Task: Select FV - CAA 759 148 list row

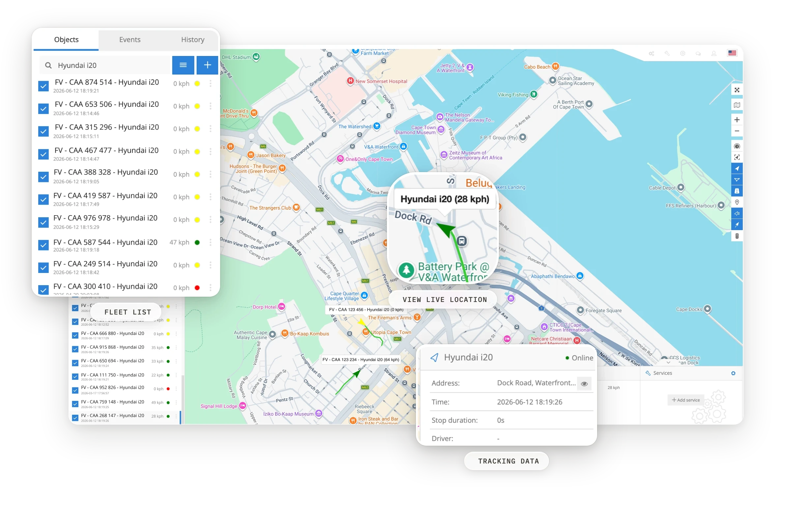Action: (125, 404)
